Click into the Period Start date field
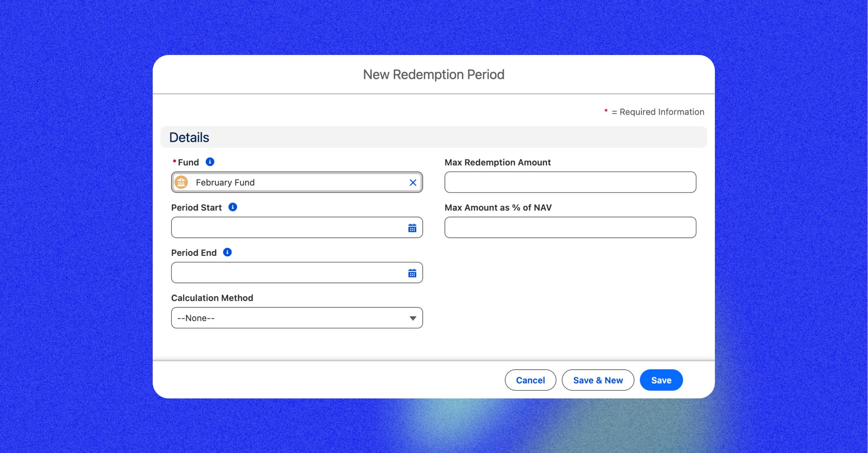868x453 pixels. point(287,228)
